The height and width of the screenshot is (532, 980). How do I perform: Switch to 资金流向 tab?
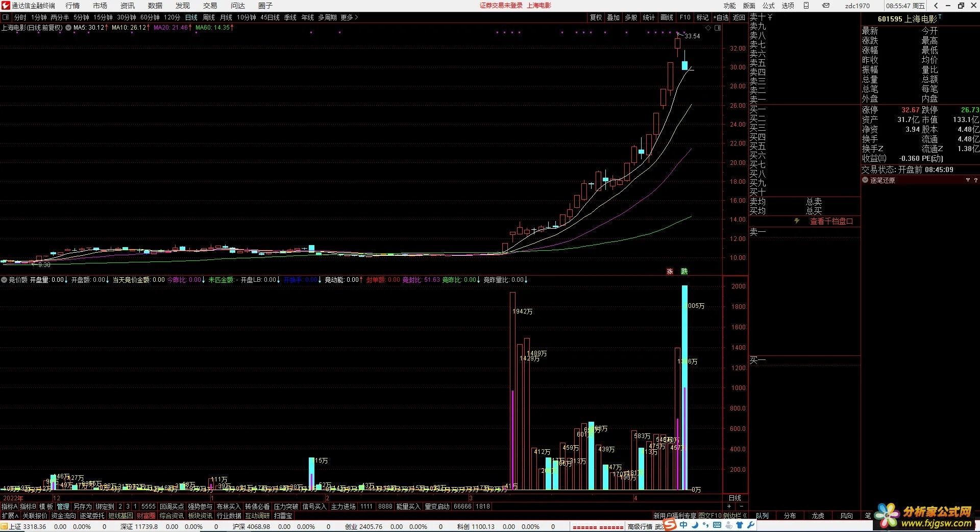pos(64,516)
